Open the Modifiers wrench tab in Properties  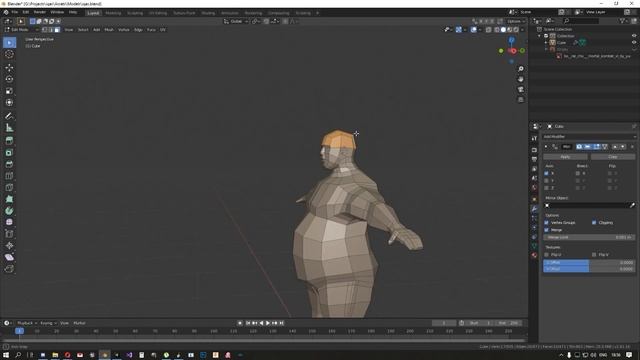534,209
